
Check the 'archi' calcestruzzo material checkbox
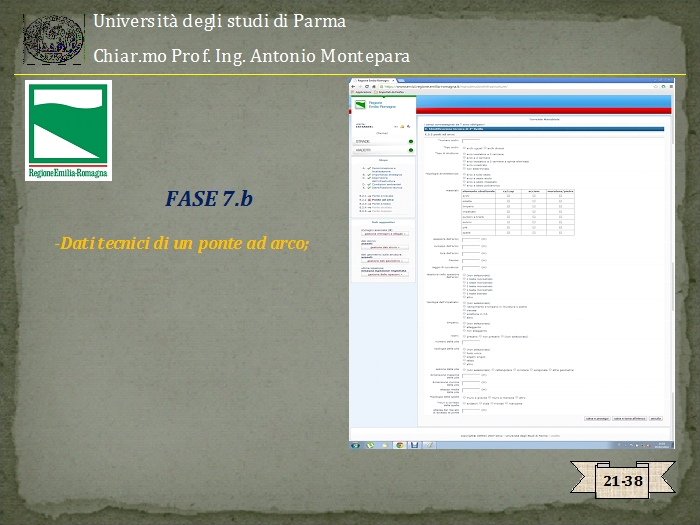(508, 195)
